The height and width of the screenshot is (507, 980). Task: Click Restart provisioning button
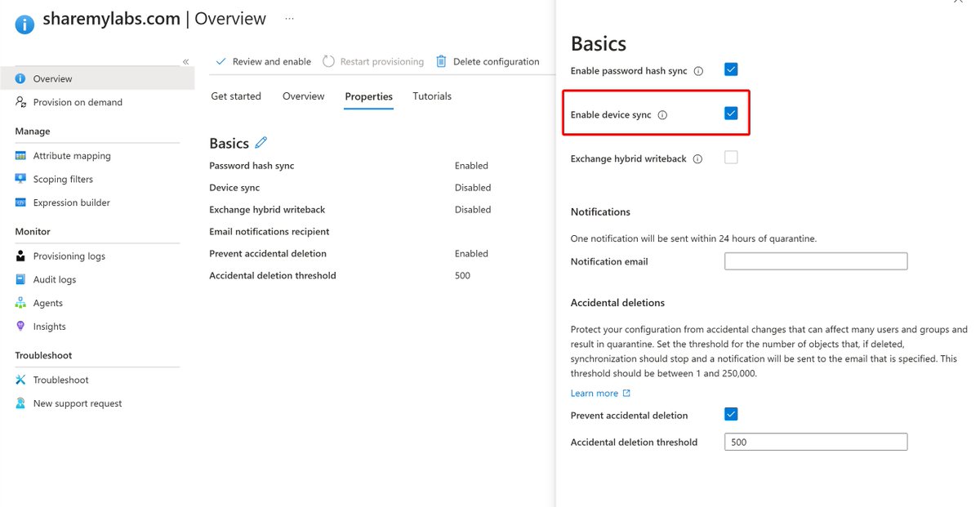(373, 61)
